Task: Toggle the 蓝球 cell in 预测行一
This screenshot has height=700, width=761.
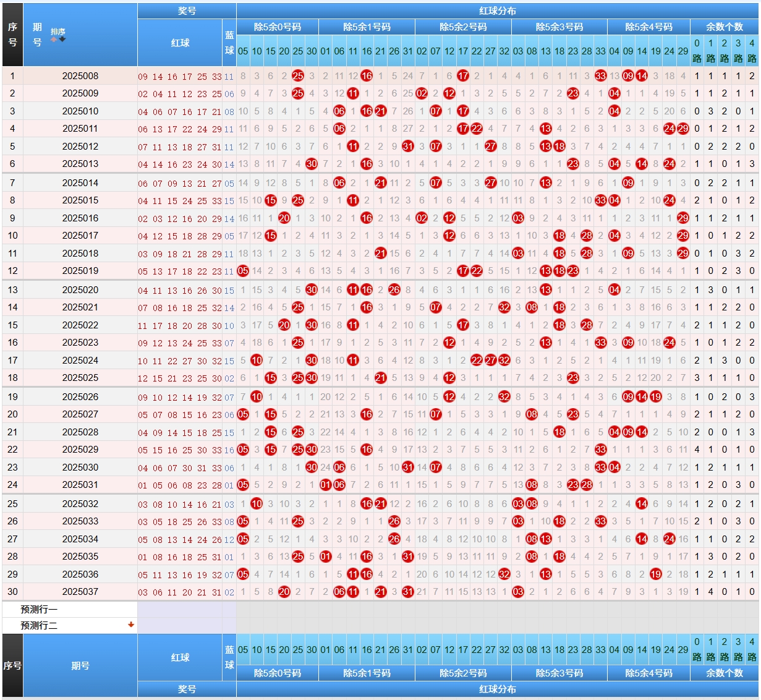Action: coord(229,609)
